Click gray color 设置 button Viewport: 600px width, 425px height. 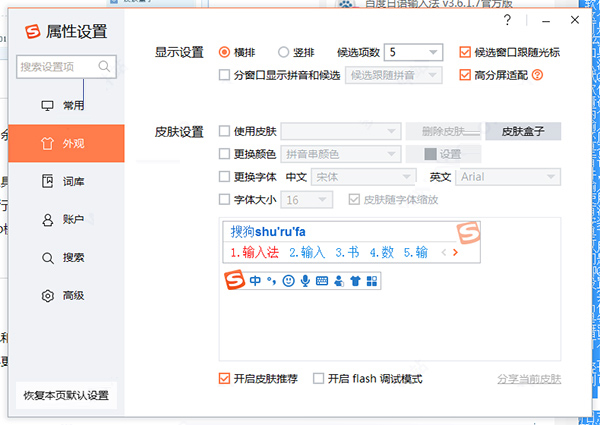coord(443,154)
